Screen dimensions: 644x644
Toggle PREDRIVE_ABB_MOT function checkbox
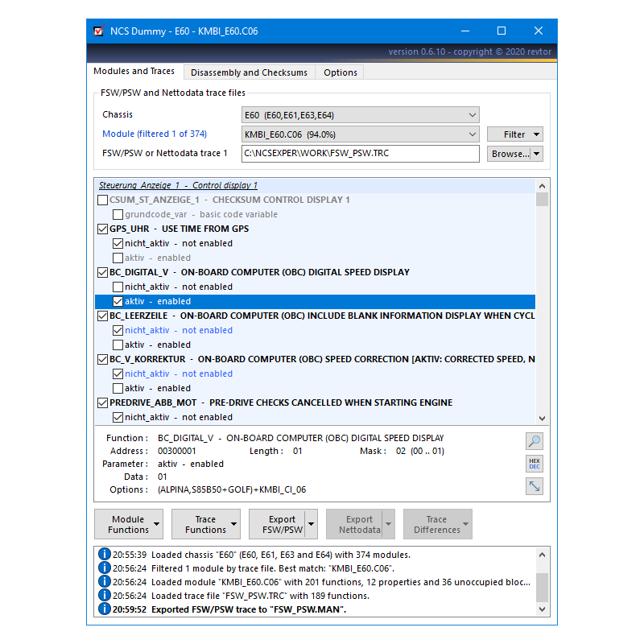click(103, 403)
